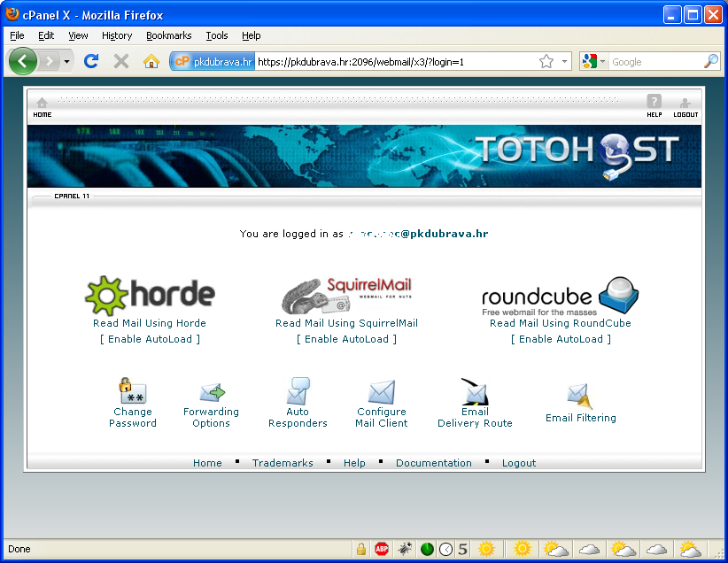Launch RoundCube from its logo
This screenshot has width=728, height=563.
pyautogui.click(x=560, y=297)
